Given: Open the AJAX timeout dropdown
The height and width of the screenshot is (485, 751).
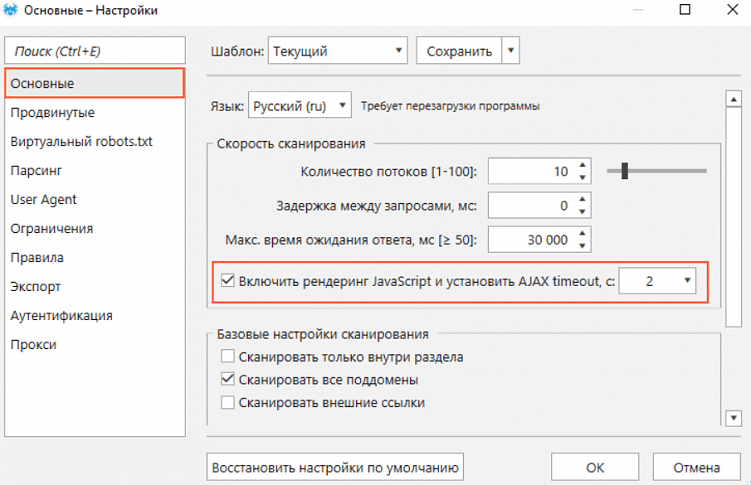Looking at the screenshot, I should 657,281.
